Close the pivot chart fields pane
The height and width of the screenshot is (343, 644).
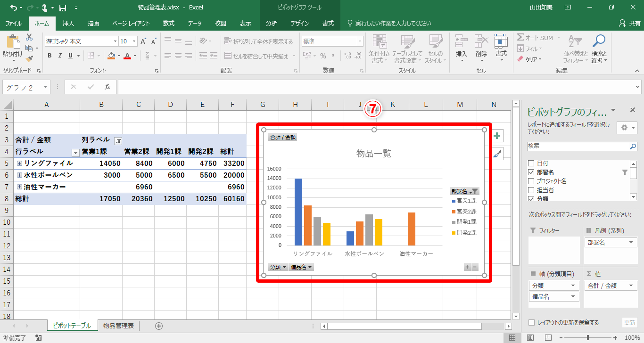coord(633,110)
